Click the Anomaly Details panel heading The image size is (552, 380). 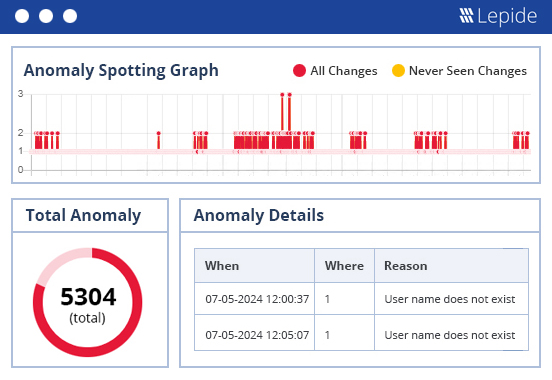click(x=258, y=215)
